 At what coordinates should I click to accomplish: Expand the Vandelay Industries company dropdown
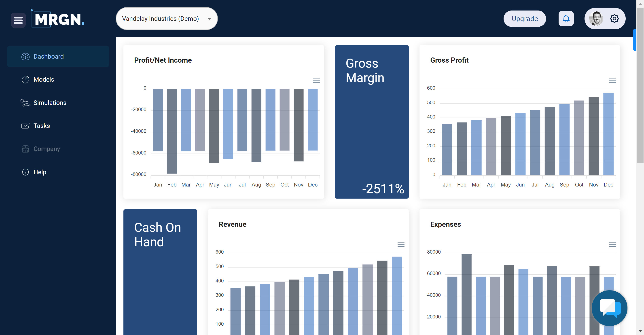pyautogui.click(x=167, y=19)
